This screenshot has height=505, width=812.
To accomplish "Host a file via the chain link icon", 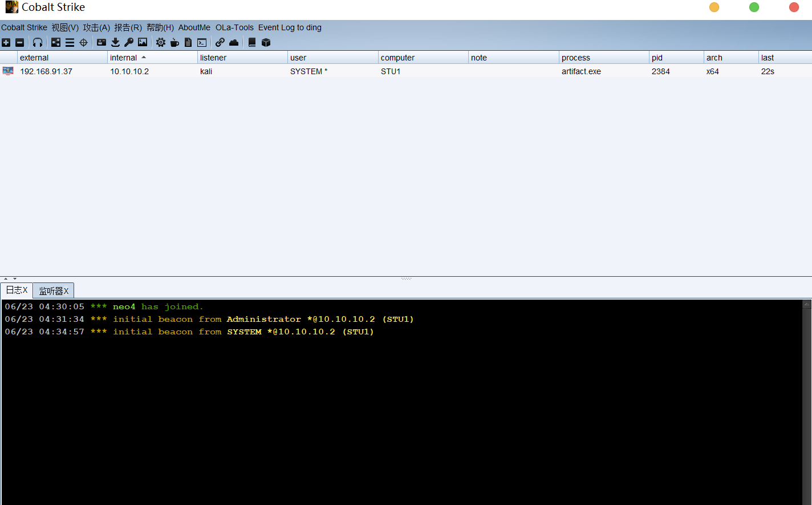I will [x=220, y=42].
